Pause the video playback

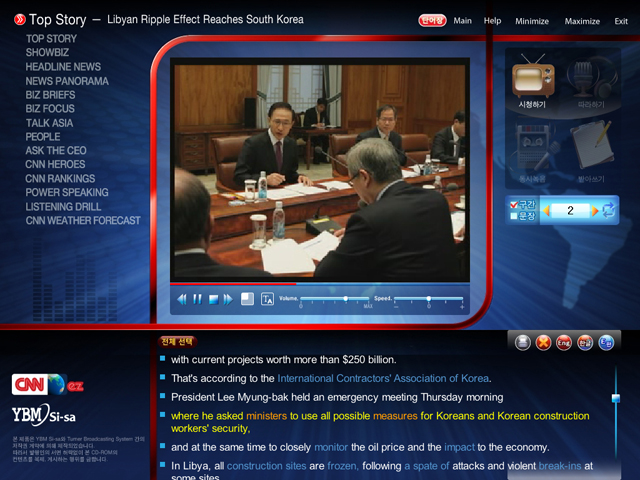tap(197, 298)
